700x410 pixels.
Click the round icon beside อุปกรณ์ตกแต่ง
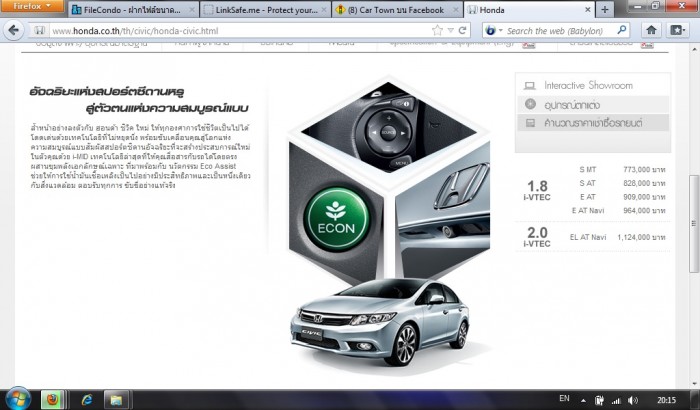point(530,104)
